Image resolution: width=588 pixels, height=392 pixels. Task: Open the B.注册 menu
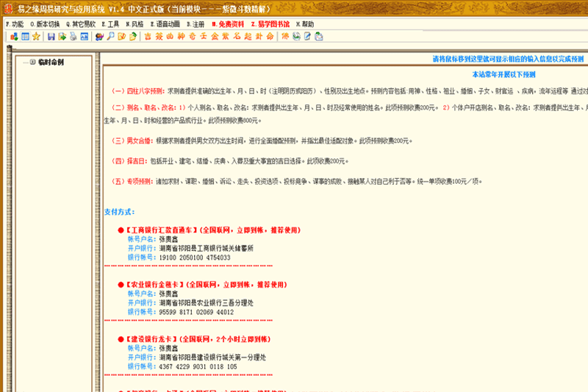click(x=196, y=24)
